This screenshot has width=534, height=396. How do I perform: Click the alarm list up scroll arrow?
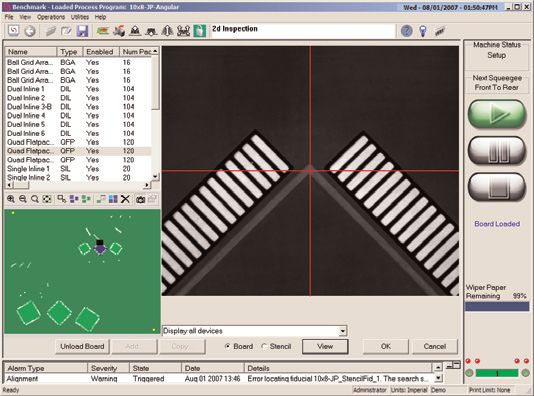coord(438,367)
